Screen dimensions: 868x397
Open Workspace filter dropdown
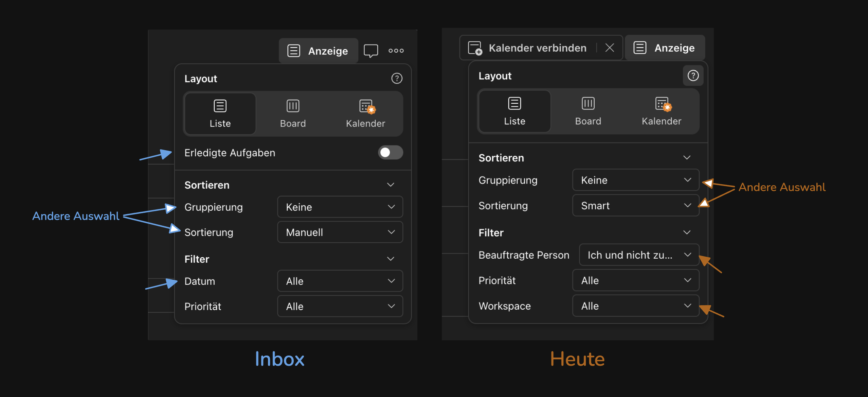(635, 306)
